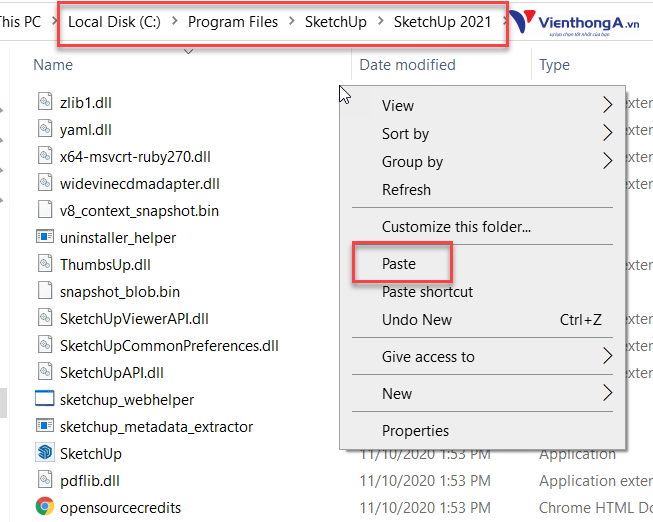Expand the View submenu
Image resolution: width=653 pixels, height=522 pixels.
(482, 105)
